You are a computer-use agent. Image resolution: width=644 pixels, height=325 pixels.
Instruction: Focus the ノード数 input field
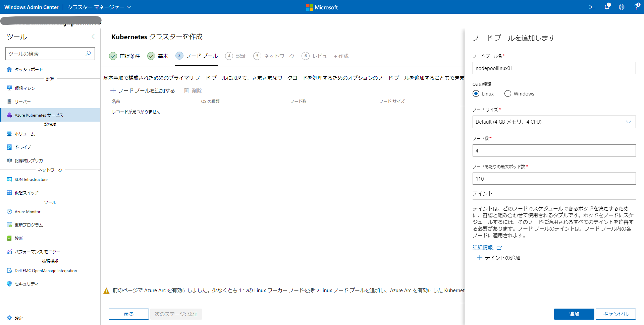tap(554, 150)
